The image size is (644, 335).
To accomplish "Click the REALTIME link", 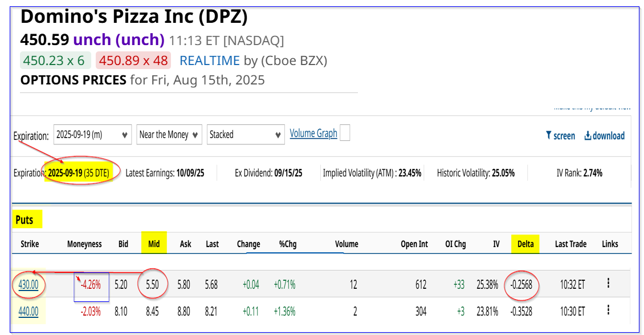I will coord(210,60).
